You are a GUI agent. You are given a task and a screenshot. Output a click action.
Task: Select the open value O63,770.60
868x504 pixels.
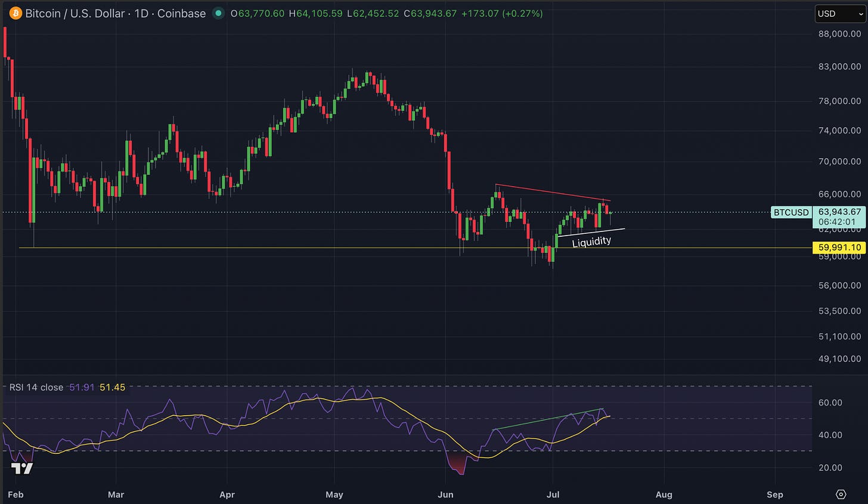(x=258, y=13)
